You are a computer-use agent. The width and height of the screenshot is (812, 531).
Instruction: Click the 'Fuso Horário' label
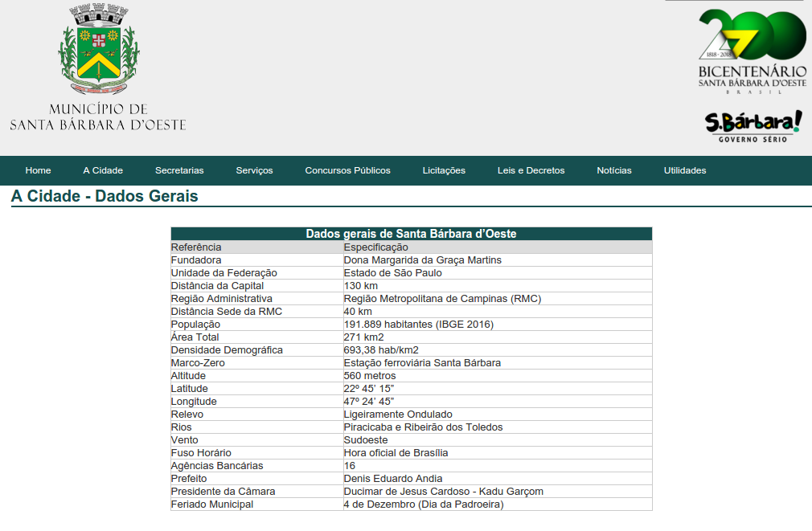pos(202,453)
